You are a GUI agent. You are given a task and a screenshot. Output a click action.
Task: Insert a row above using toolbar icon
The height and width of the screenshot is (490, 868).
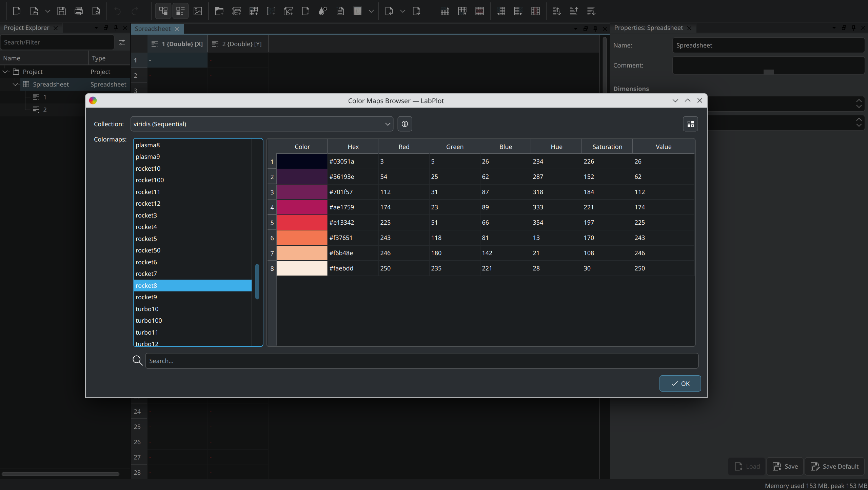[x=445, y=11]
